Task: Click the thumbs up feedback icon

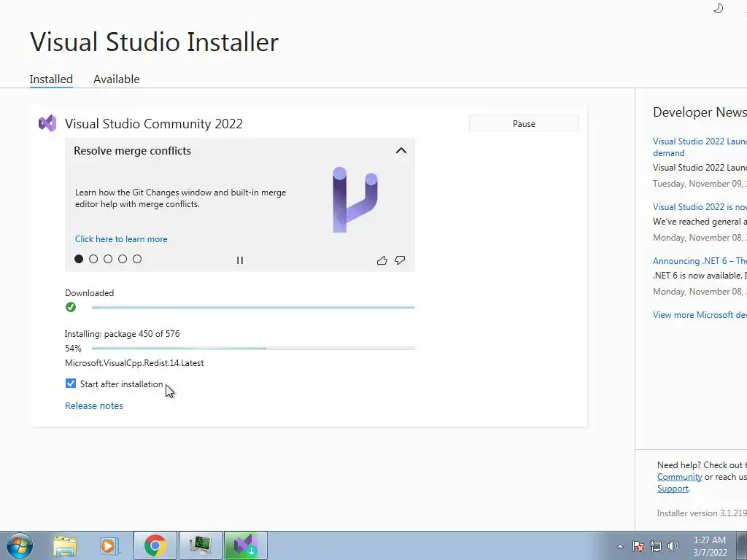Action: pyautogui.click(x=382, y=260)
